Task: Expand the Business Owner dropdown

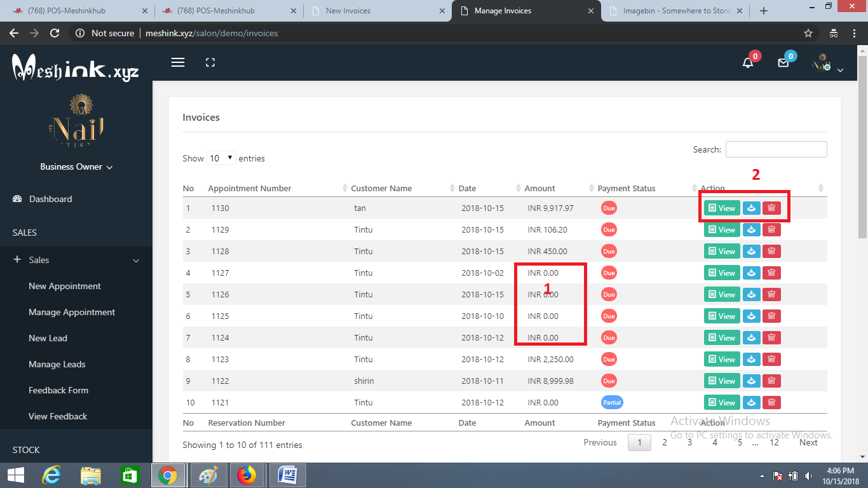Action: (76, 166)
